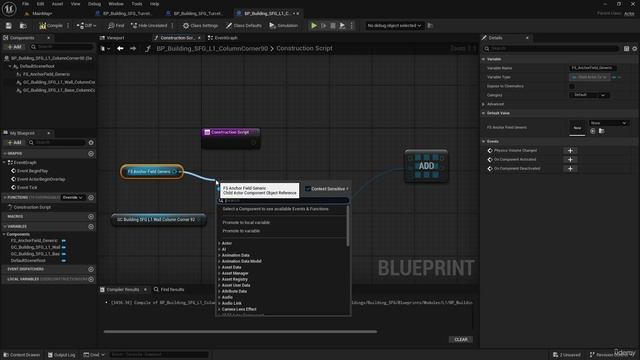Click the CLEAR button in Compiler Results
Screen dimensions: 640x360
[x=461, y=340]
